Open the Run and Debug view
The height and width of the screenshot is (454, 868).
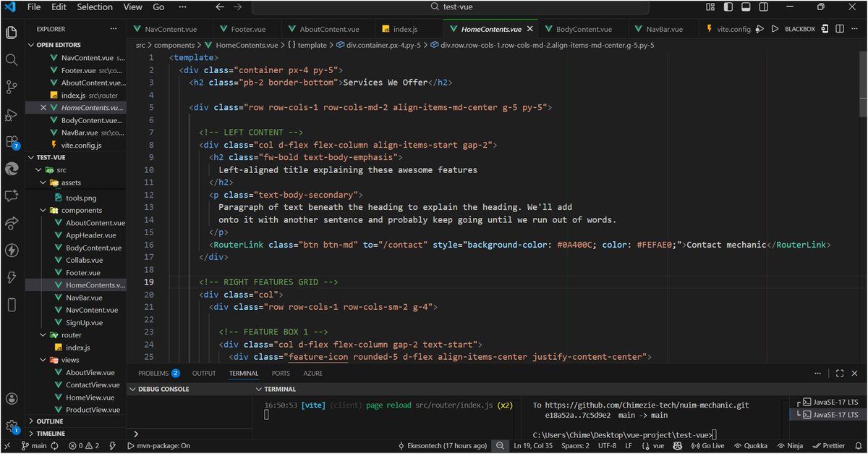pos(12,115)
